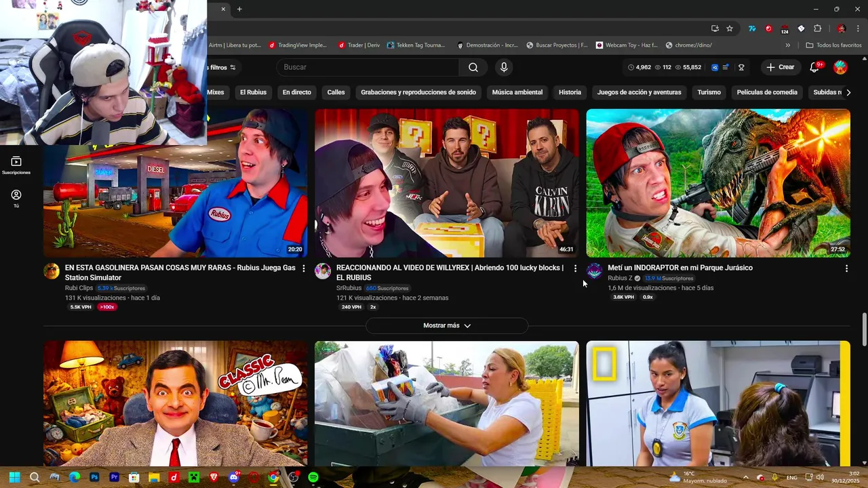Click the Crear button
This screenshot has width=868, height=488.
[x=780, y=67]
